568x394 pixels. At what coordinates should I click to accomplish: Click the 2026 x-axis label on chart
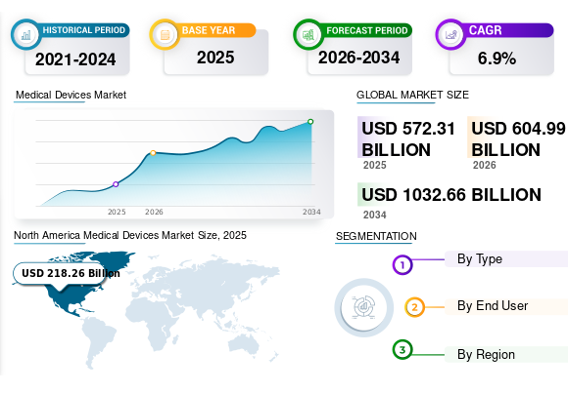(154, 212)
